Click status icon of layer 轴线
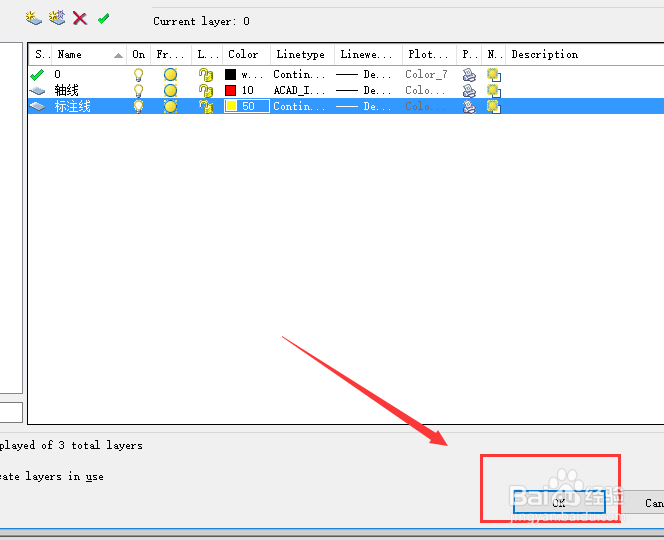This screenshot has height=540, width=664. click(x=37, y=91)
